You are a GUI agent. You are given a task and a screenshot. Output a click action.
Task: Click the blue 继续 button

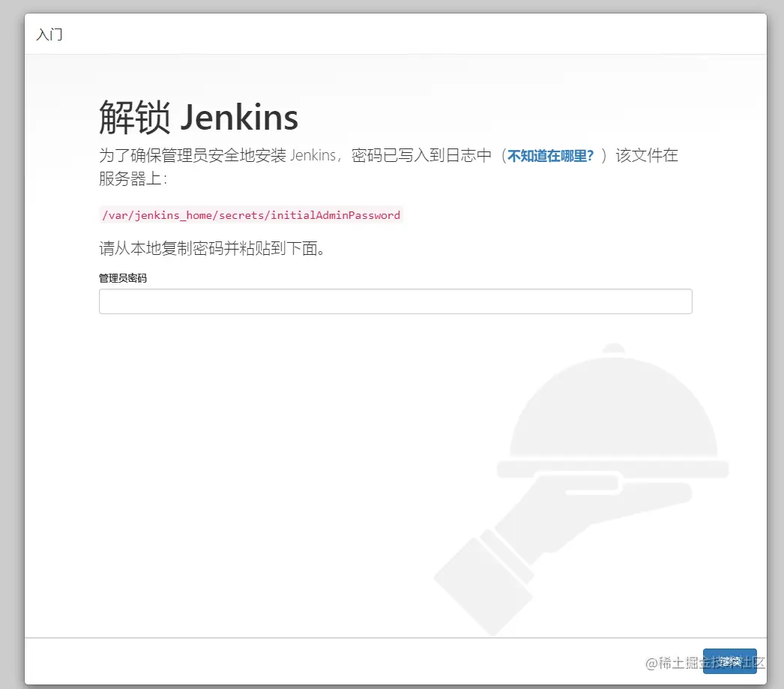(729, 661)
